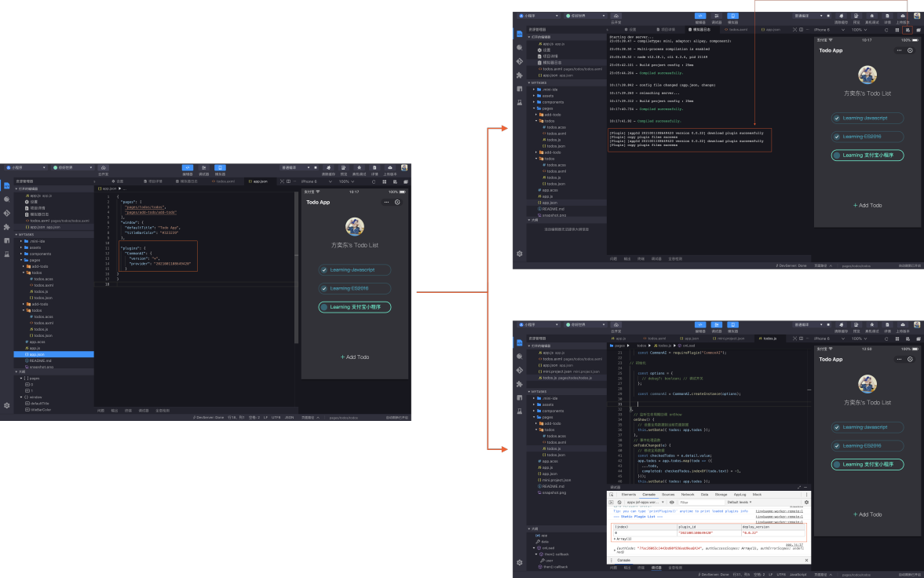Uncheck Learning ES2016 in simulator beside build log
Viewport: 924px width, 578px height.
[x=836, y=137]
